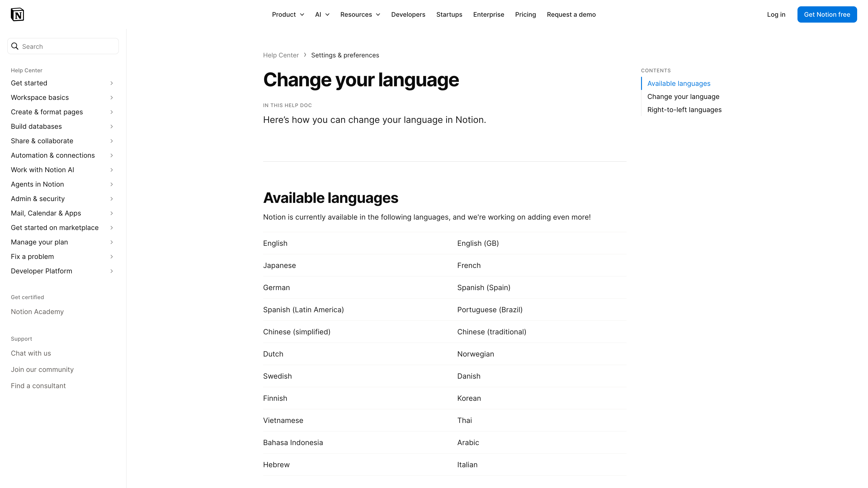Click the breadcrumb chevron after Help Center
This screenshot has width=868, height=488.
[305, 55]
